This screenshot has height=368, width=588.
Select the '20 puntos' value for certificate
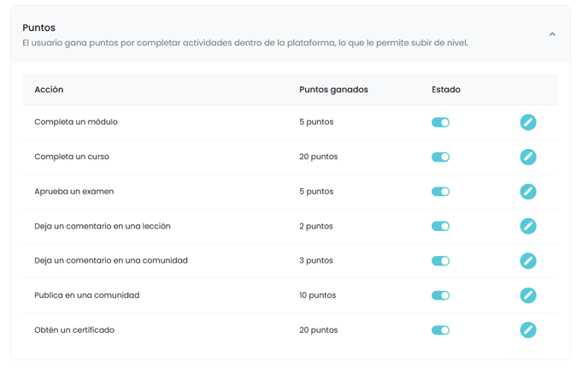pos(319,330)
